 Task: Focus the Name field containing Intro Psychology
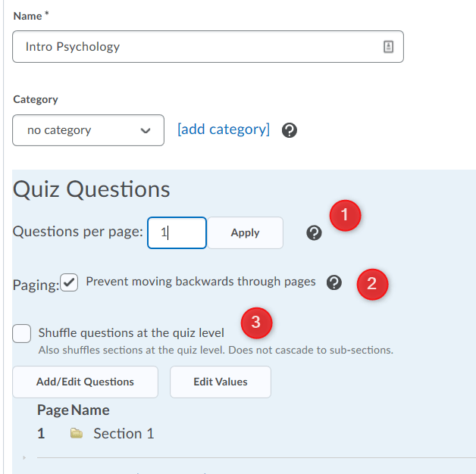coord(197,47)
